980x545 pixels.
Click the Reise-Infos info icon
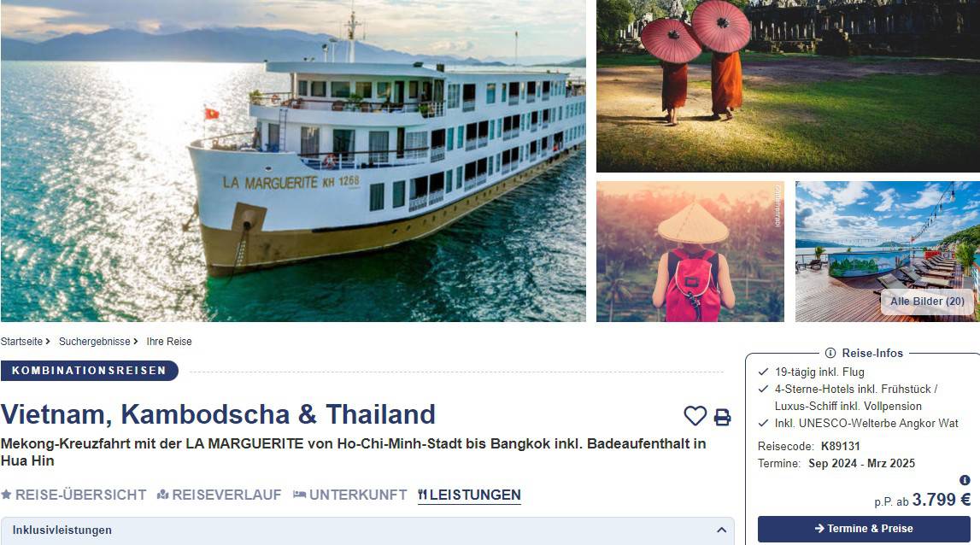(830, 353)
